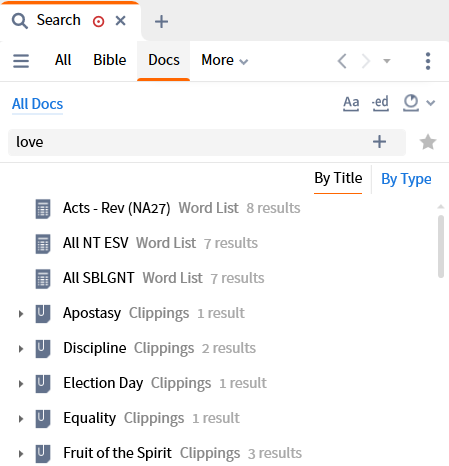Image resolution: width=449 pixels, height=466 pixels.
Task: Click the All Docs link
Action: point(37,104)
